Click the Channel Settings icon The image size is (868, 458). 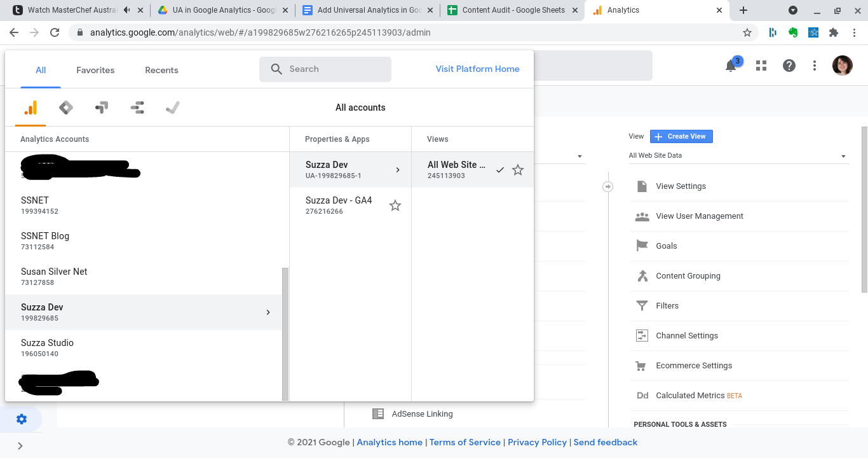point(642,336)
